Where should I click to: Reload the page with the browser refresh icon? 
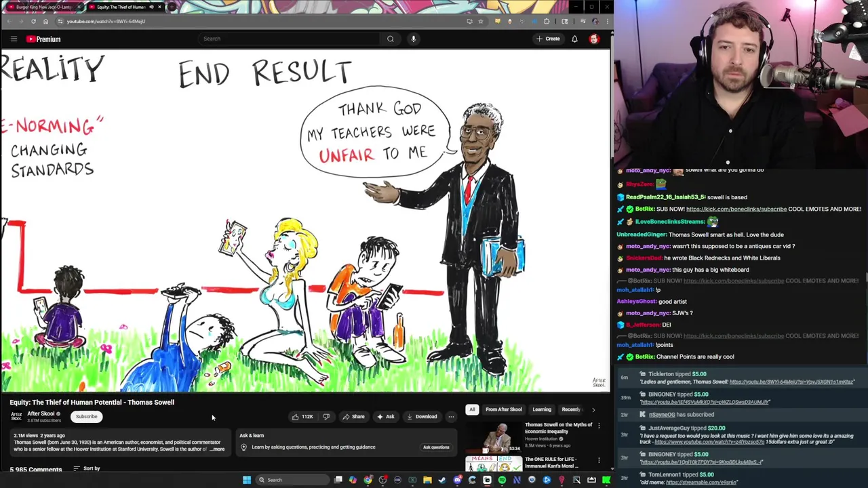tap(33, 21)
